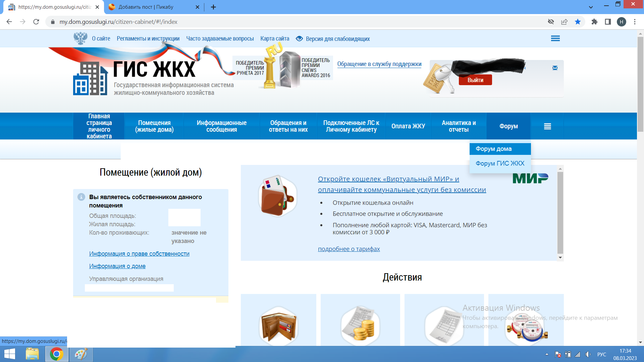644x362 pixels.
Task: Click the banner's scroll down arrow
Action: [x=560, y=257]
